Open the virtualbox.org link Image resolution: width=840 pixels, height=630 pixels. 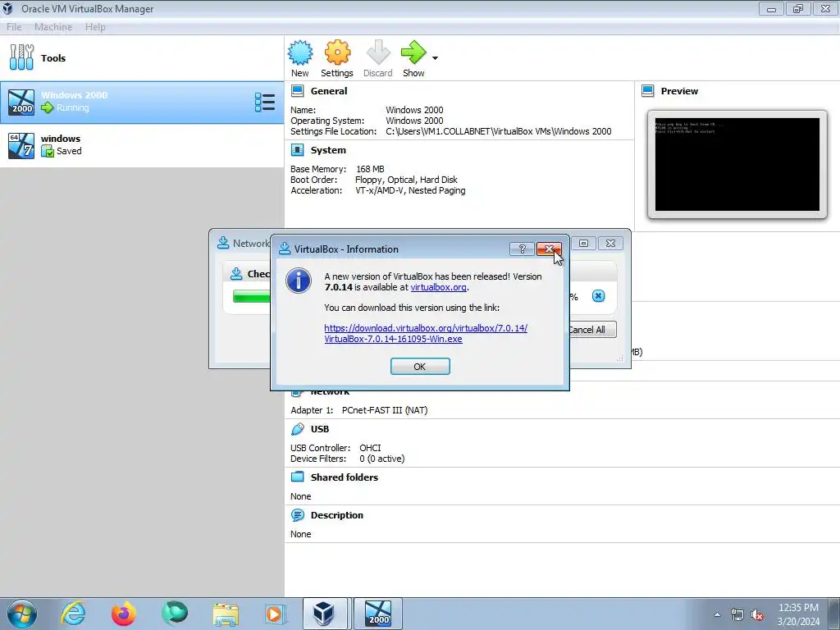[x=438, y=287]
